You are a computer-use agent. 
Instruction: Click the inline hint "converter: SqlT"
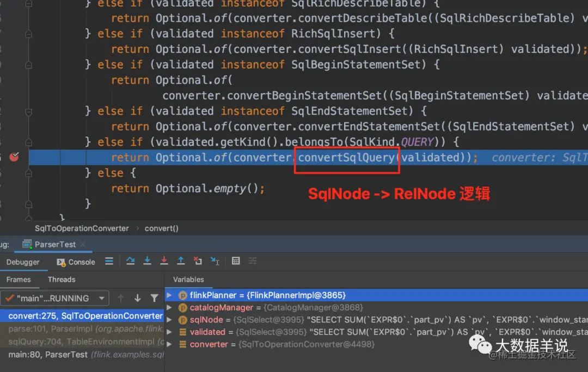[x=539, y=158]
